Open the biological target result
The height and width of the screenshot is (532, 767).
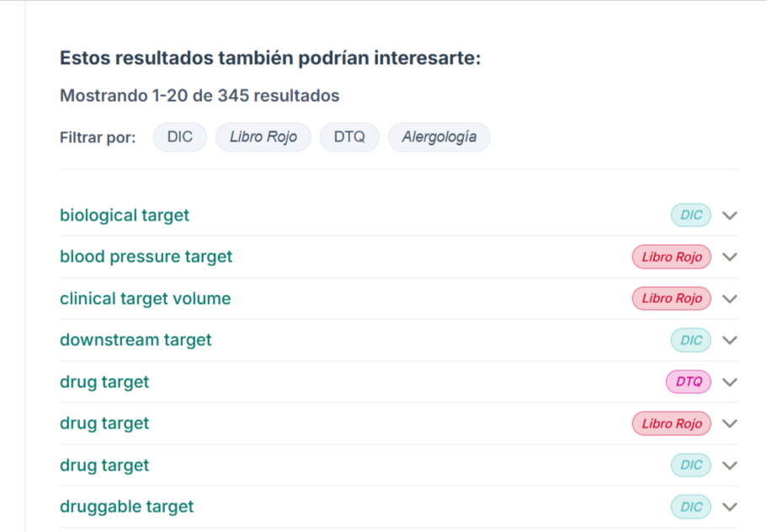pyautogui.click(x=125, y=215)
